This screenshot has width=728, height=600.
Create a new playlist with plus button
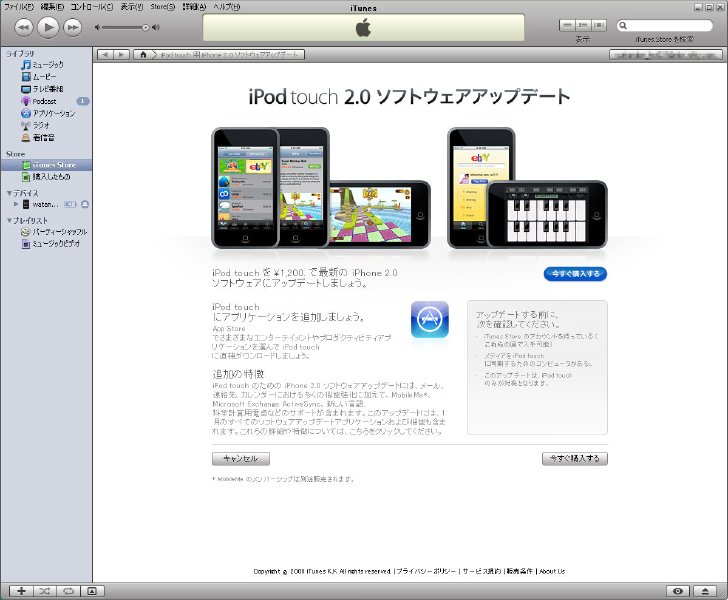21,591
